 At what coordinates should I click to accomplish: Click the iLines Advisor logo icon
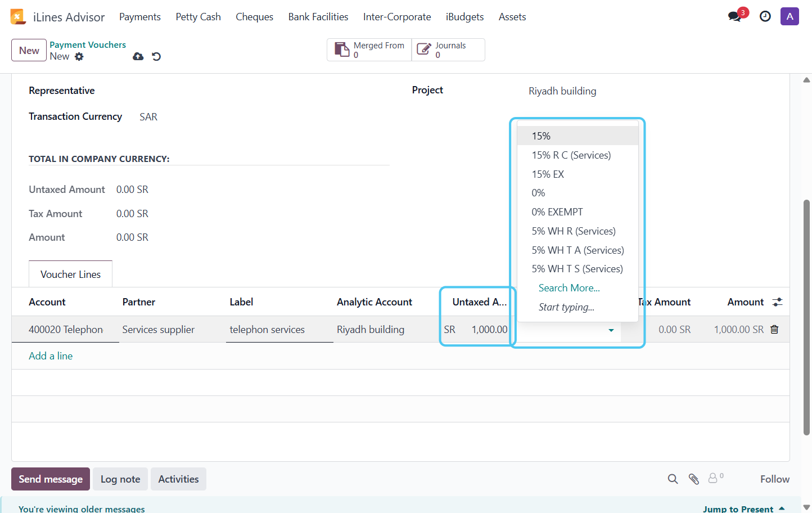click(x=18, y=17)
